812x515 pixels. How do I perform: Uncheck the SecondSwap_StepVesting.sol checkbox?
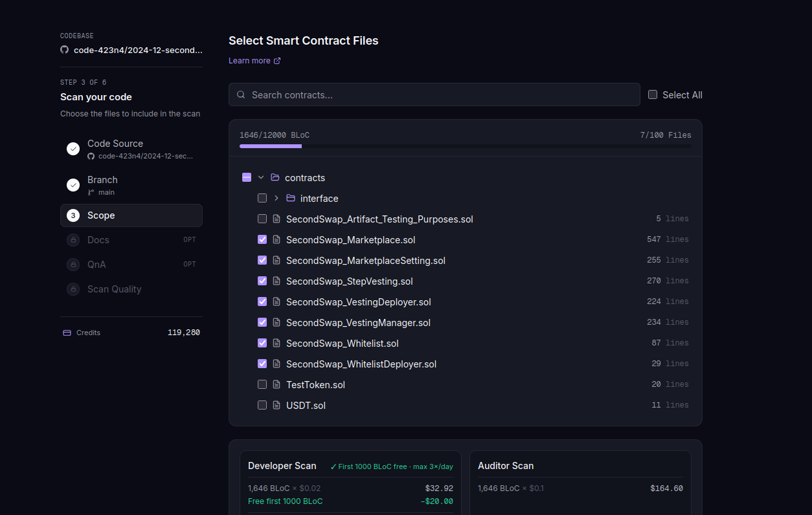(x=262, y=281)
